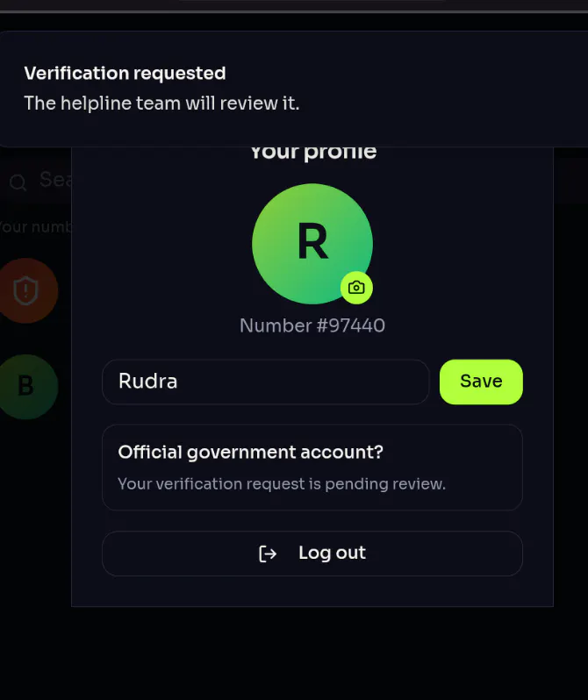Click the Verification requested toast title
588x700 pixels.
(125, 73)
